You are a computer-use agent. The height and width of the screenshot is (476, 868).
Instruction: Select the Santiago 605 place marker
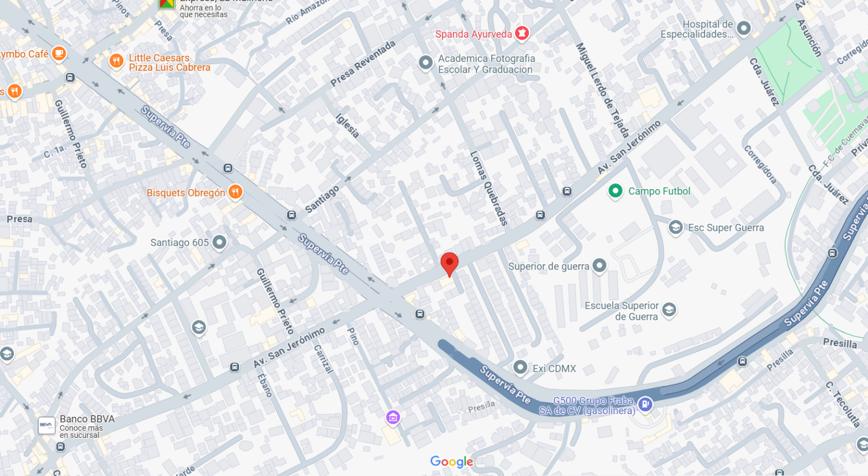click(219, 242)
